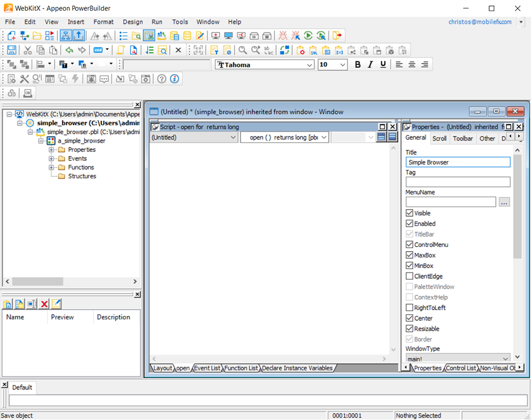Image resolution: width=531 pixels, height=420 pixels.
Task: Click the red Debug bug icon
Action: tap(283, 36)
